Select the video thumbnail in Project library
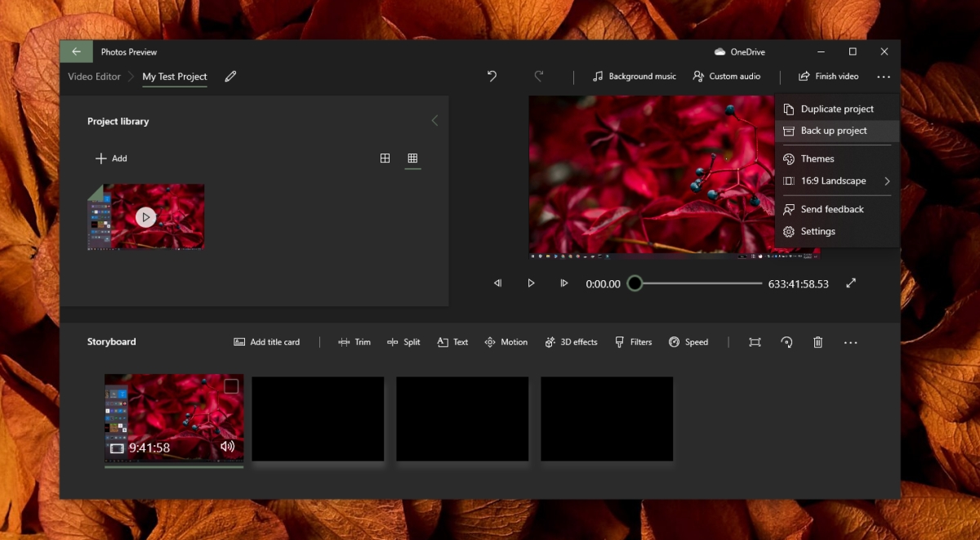The height and width of the screenshot is (540, 980). 145,216
